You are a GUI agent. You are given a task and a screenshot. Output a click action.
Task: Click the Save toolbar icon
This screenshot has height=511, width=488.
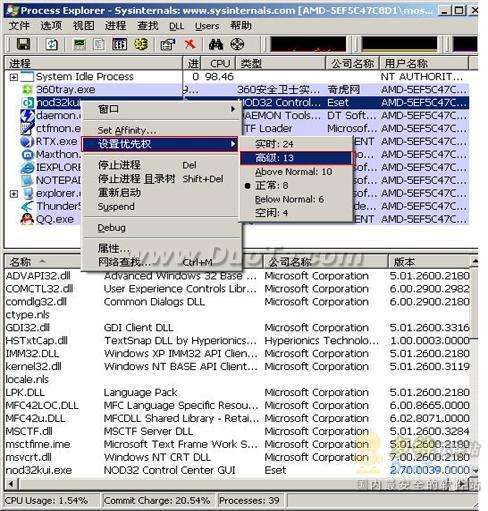coord(23,44)
